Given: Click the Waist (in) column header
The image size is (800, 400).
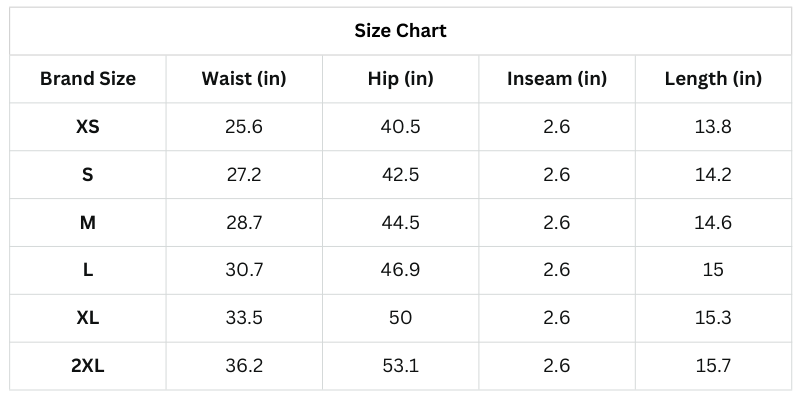Looking at the screenshot, I should tap(244, 79).
